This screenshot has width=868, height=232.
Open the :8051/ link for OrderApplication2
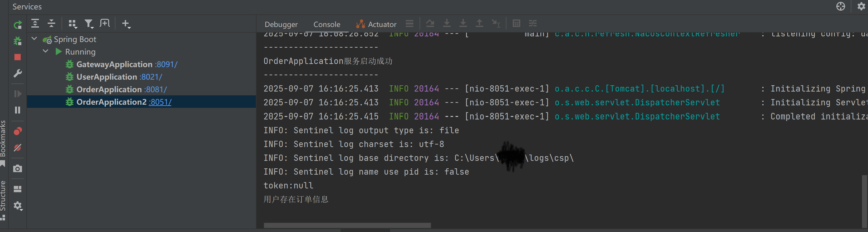point(160,102)
